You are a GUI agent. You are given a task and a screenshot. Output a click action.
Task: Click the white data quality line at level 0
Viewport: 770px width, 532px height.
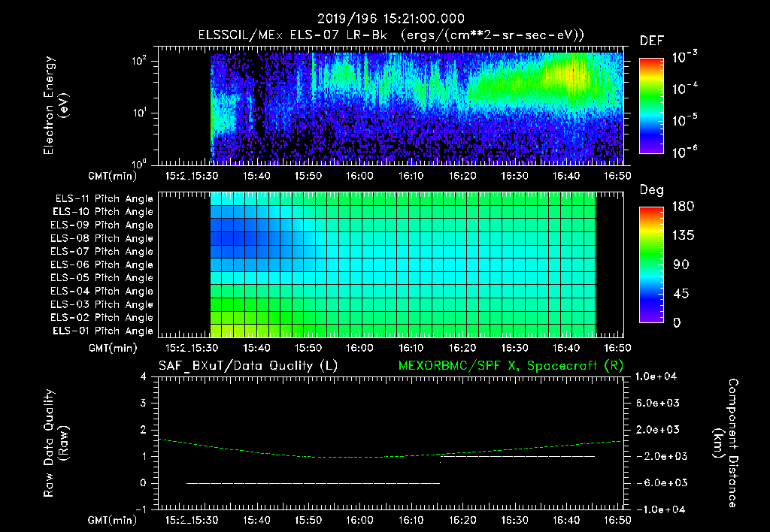(x=313, y=483)
